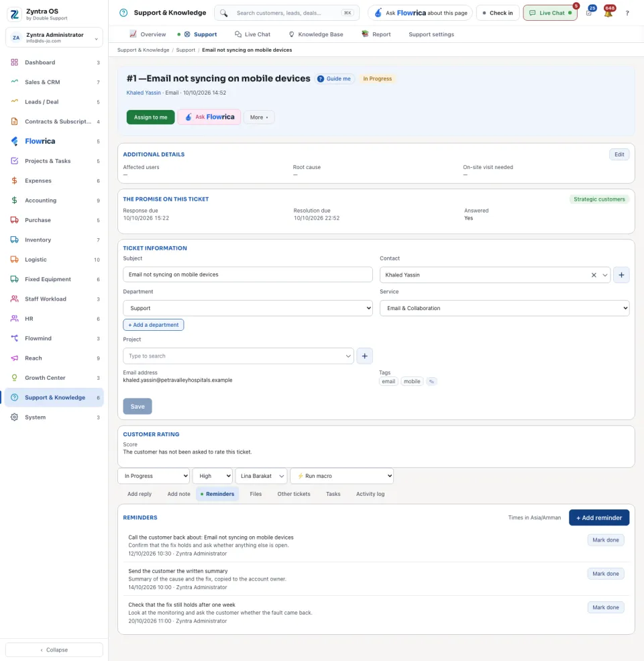This screenshot has width=644, height=661.
Task: Click the Accounting dollar icon
Action: click(x=14, y=200)
